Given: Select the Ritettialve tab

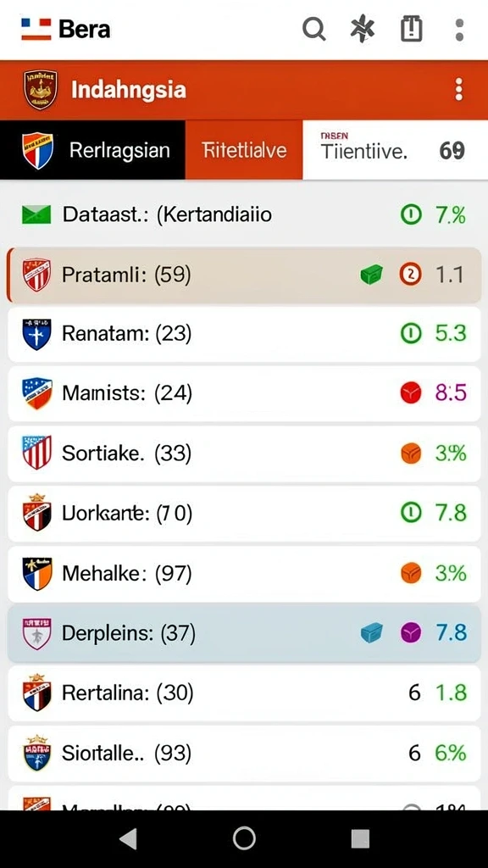Looking at the screenshot, I should point(244,150).
